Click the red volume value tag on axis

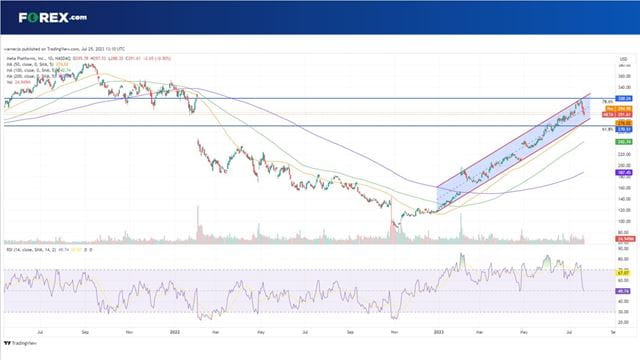[x=625, y=239]
